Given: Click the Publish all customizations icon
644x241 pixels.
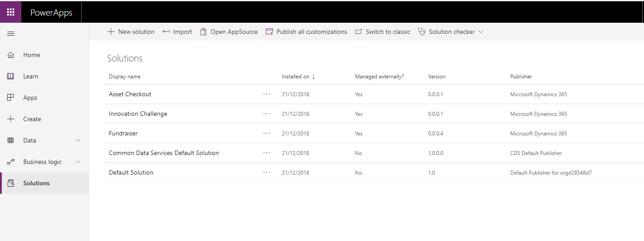Looking at the screenshot, I should (269, 32).
